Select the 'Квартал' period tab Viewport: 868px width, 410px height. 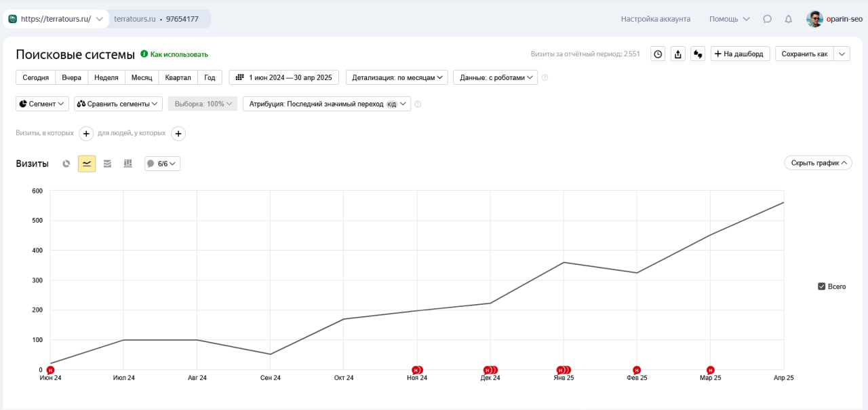pos(178,77)
